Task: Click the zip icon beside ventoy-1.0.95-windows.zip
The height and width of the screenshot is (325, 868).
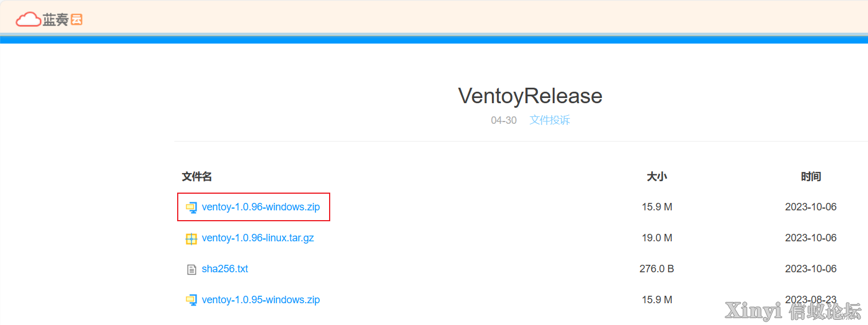Action: pos(191,300)
